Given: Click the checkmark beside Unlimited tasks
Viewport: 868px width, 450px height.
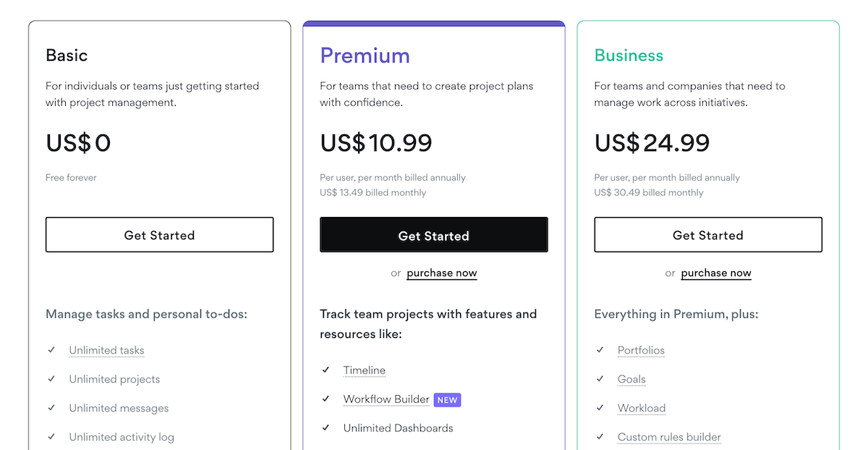Looking at the screenshot, I should (51, 350).
